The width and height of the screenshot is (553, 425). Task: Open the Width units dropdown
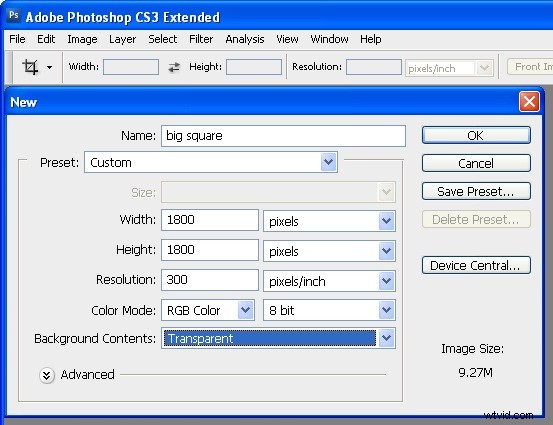(x=329, y=221)
